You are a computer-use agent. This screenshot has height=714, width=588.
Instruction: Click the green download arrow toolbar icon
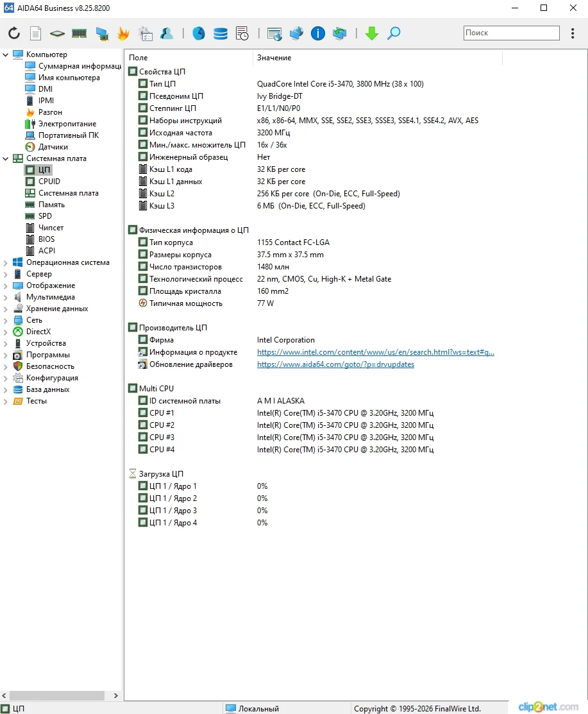pyautogui.click(x=372, y=34)
